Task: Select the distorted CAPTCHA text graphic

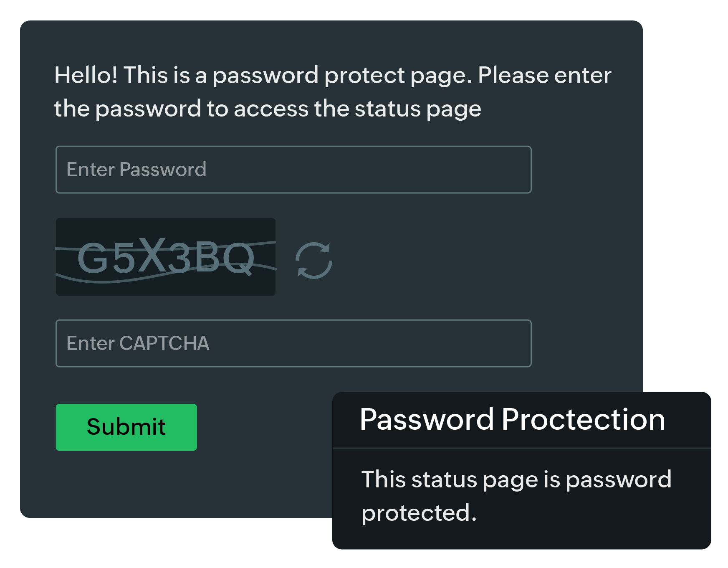Action: [166, 258]
